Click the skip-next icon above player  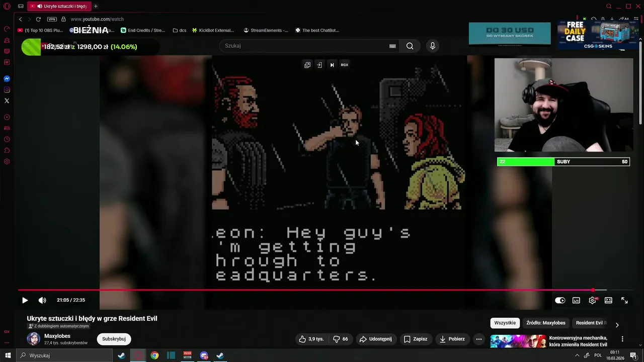[x=332, y=65]
